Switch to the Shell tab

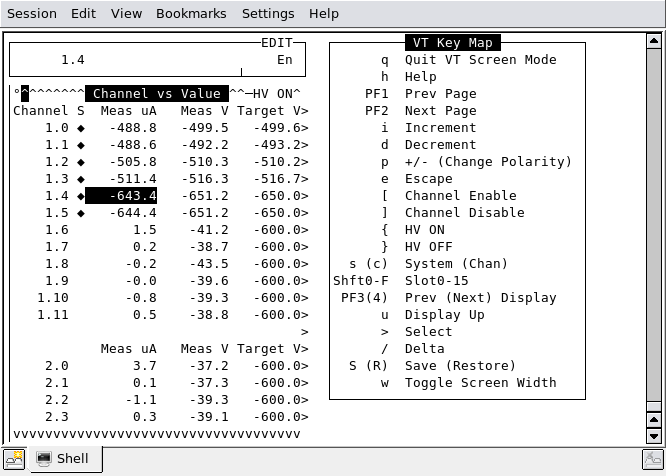(x=65, y=459)
